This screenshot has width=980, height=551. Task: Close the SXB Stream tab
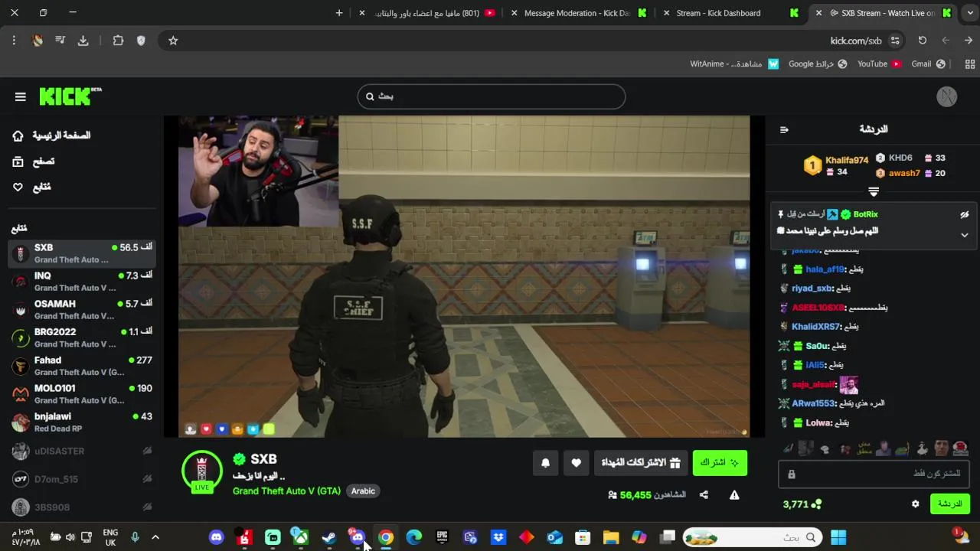819,13
